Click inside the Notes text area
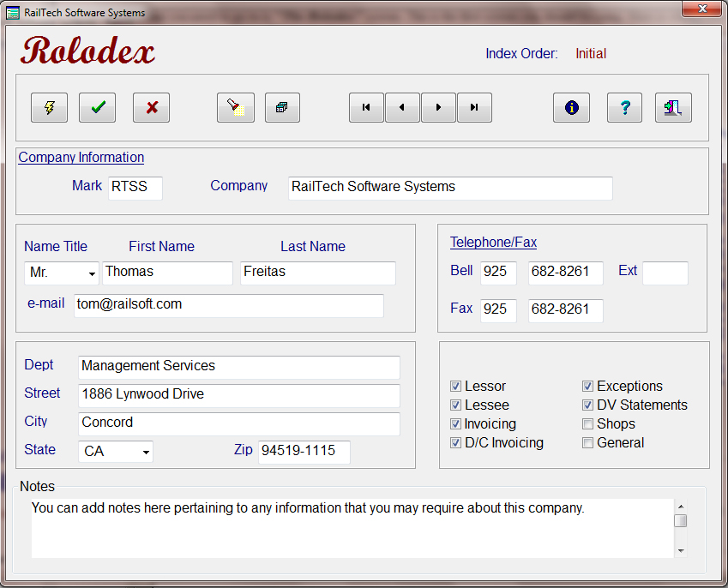Viewport: 728px width, 588px height. (x=352, y=528)
